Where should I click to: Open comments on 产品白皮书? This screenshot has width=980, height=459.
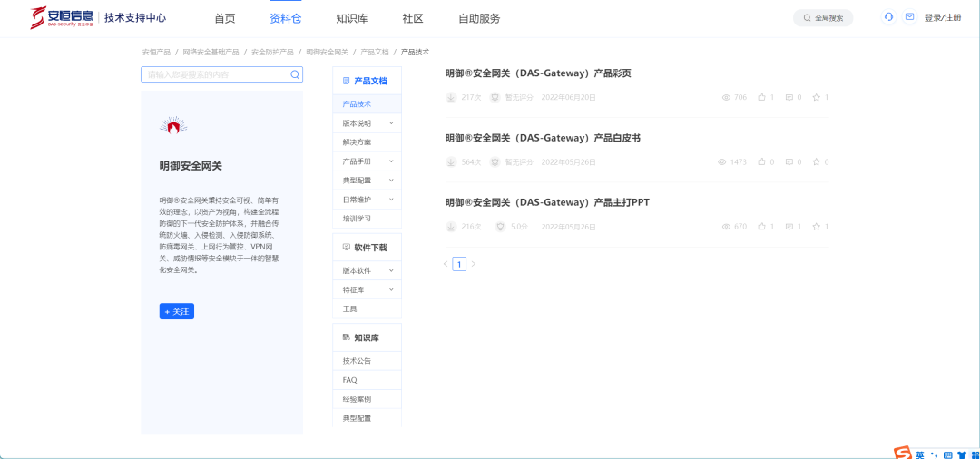coord(789,162)
